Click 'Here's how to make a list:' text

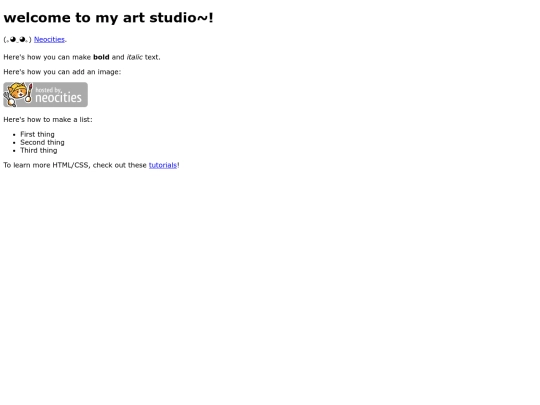48,120
